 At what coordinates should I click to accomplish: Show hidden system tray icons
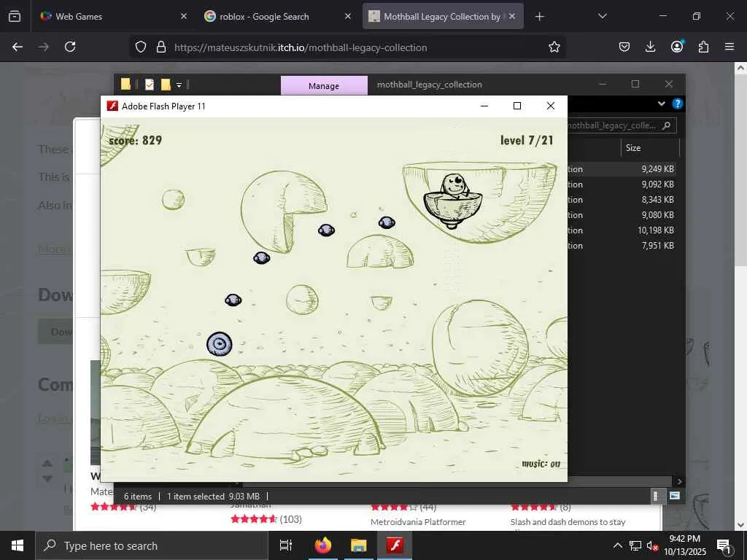click(617, 545)
